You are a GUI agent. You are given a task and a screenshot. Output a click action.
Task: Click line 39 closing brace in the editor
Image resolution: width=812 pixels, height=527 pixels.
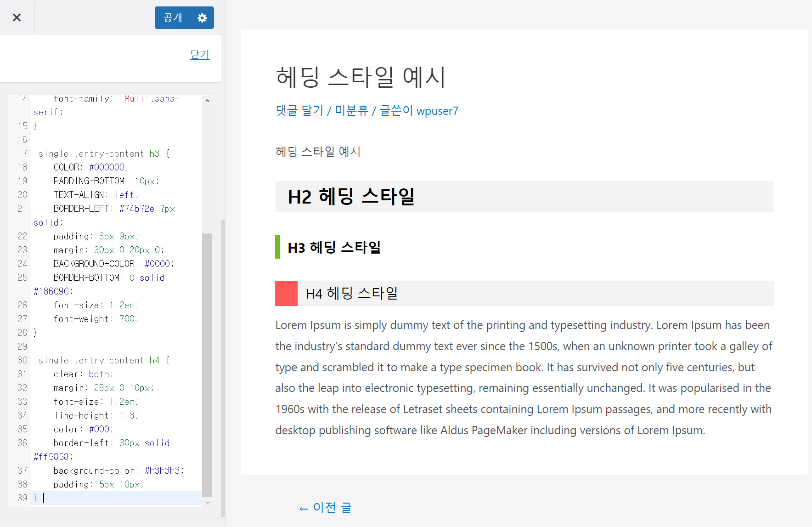click(35, 498)
